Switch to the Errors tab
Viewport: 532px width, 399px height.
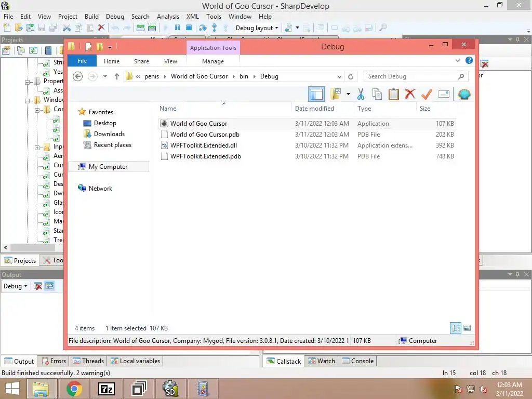coord(54,361)
